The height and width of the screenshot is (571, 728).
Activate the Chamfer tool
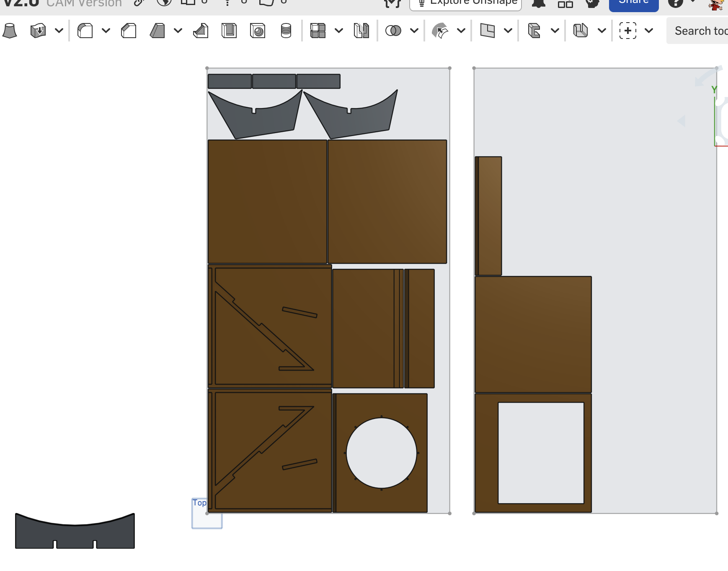[x=129, y=31]
